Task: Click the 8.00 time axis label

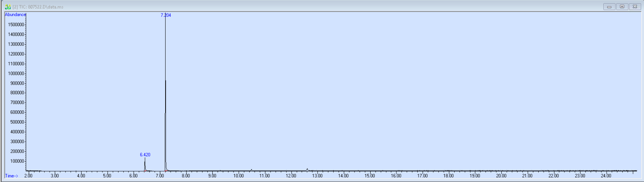Action: (x=186, y=176)
